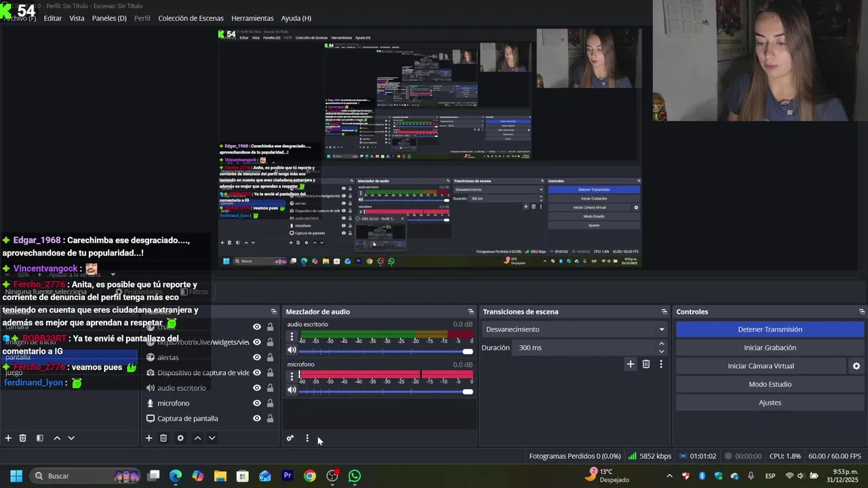The height and width of the screenshot is (488, 868).
Task: Open the Herramientas menu
Action: coord(252,18)
